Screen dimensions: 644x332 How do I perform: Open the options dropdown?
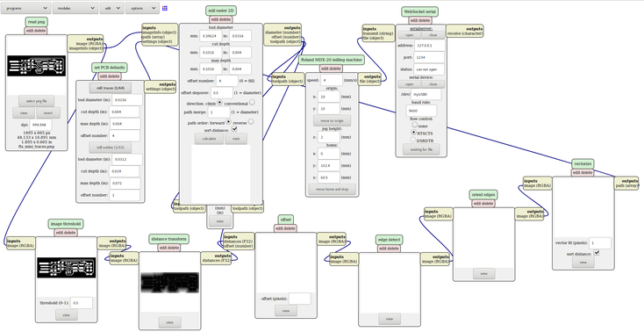pos(142,8)
